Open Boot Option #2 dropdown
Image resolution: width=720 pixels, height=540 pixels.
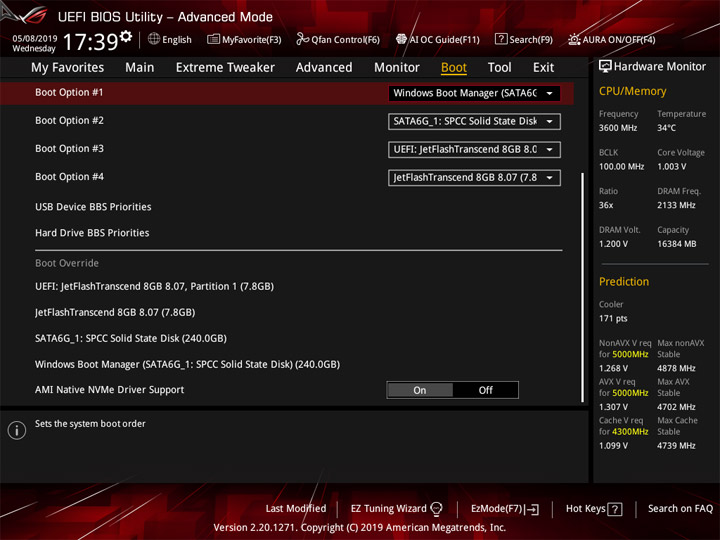pyautogui.click(x=474, y=121)
